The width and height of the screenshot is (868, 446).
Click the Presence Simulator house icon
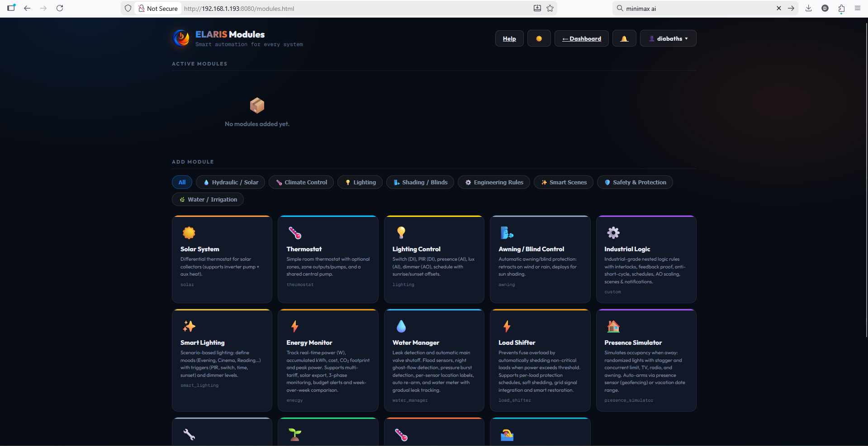tap(613, 326)
